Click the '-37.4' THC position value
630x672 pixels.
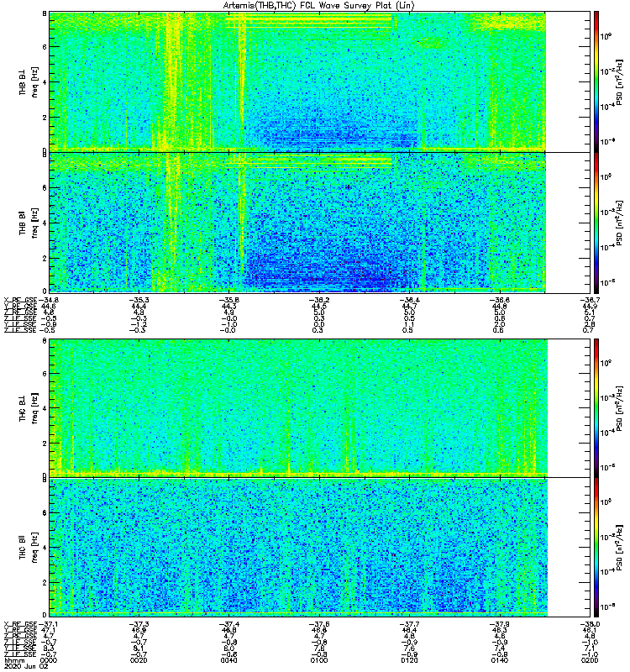(x=228, y=624)
